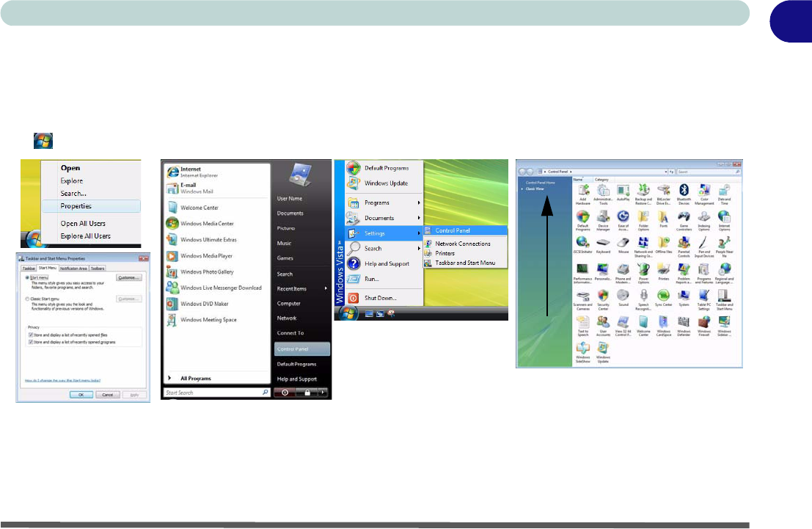812x529 pixels.
Task: Click OK in Taskbar Properties dialog
Action: coord(81,395)
